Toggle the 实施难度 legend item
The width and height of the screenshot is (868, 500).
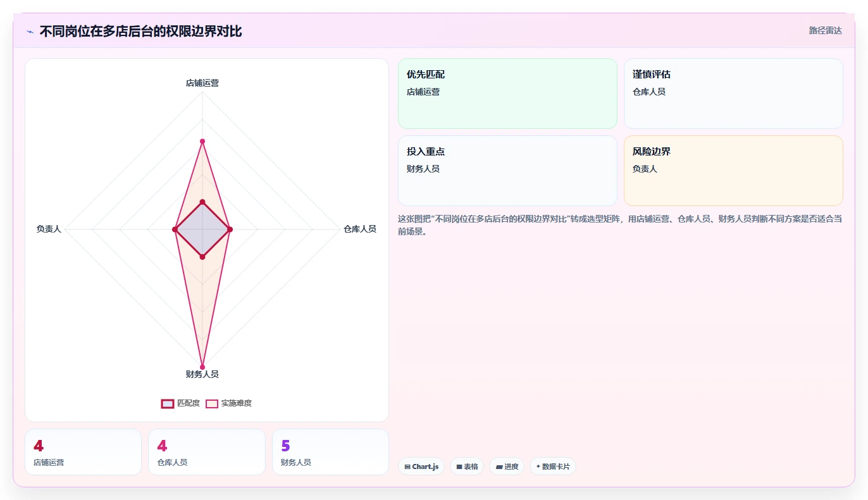tap(228, 403)
